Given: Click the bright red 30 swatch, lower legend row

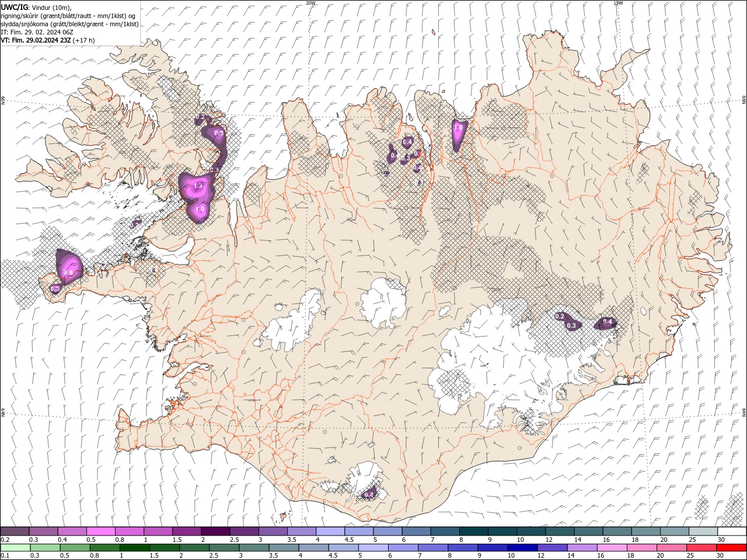Looking at the screenshot, I should tap(731, 548).
